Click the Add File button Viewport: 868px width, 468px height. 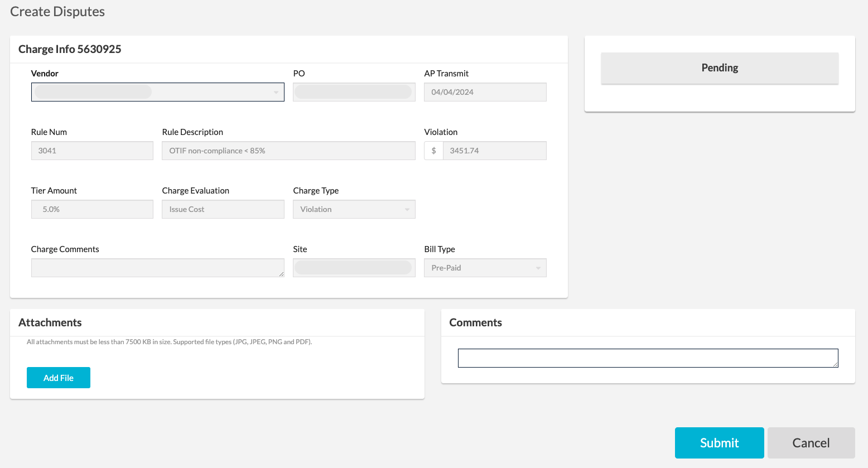coord(58,378)
